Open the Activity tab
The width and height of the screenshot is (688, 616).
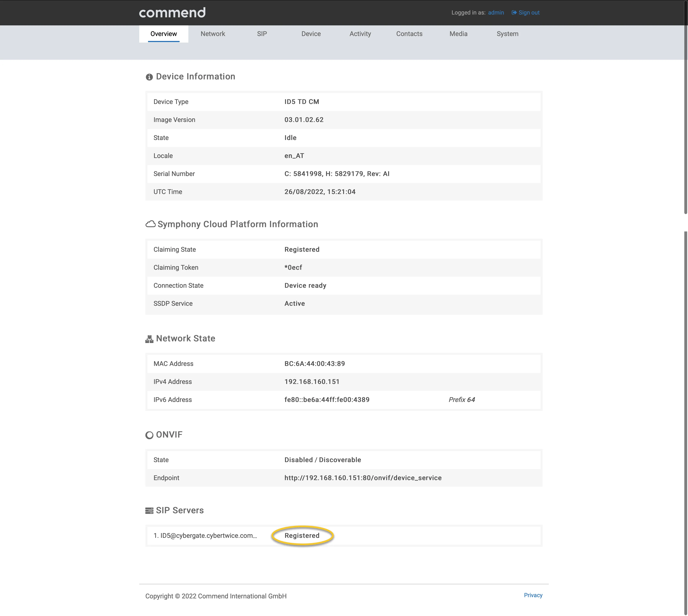[x=360, y=34]
